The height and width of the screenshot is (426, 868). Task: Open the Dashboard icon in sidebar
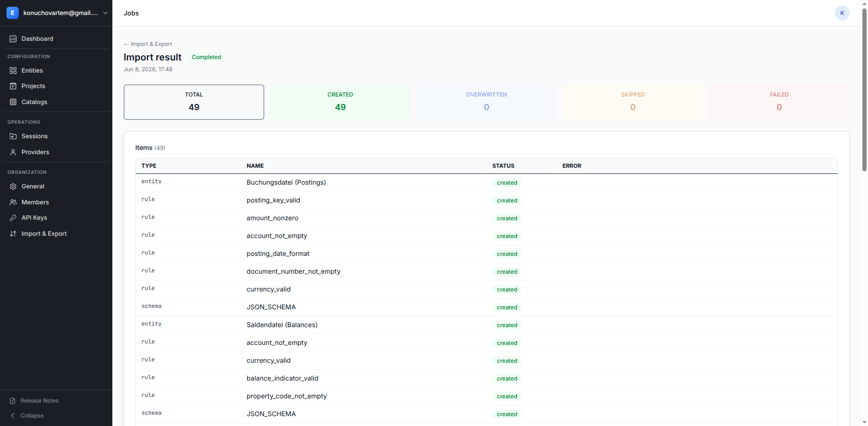[x=13, y=39]
